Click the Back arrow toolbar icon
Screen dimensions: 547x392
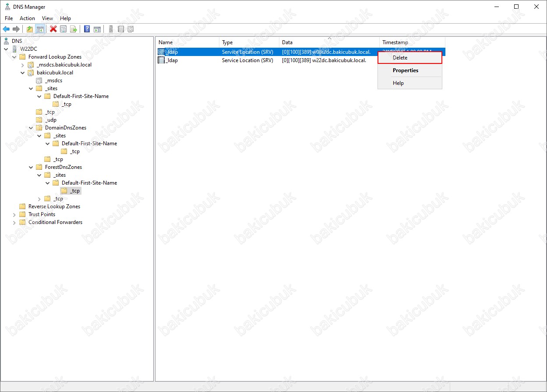(x=6, y=29)
